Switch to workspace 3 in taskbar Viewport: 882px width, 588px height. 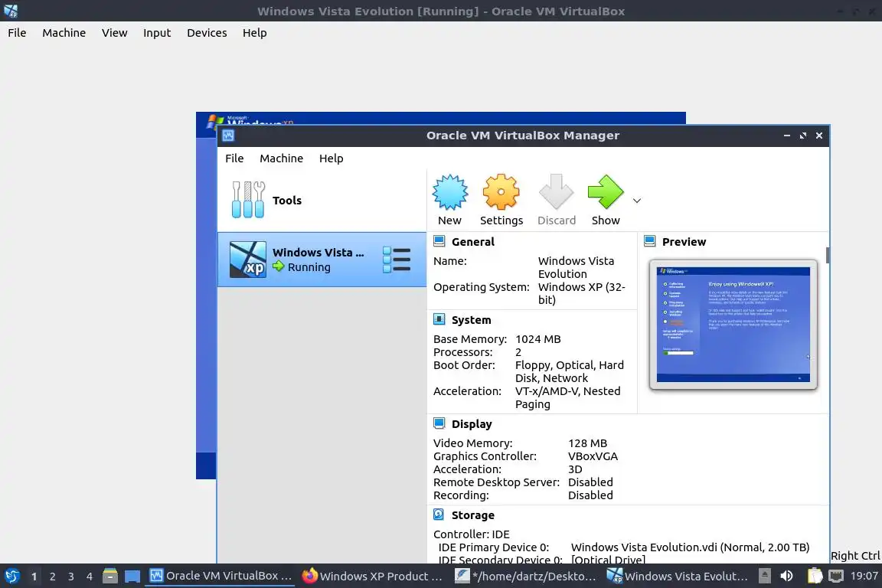point(71,577)
